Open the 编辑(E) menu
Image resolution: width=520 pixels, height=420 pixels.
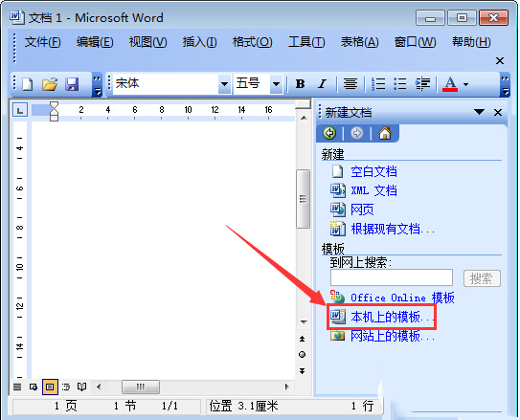click(95, 42)
